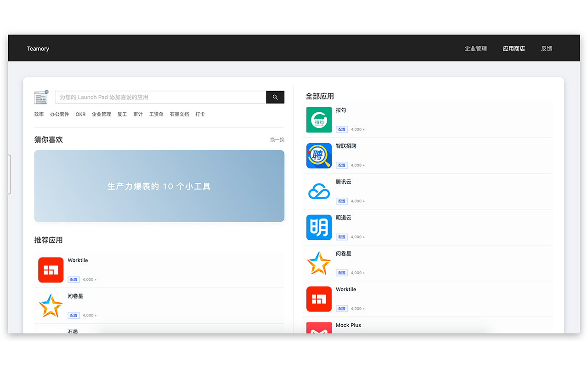Screen dimensions: 588x368
Task: Open Worktile icon in 推荐应用 list
Action: point(51,270)
